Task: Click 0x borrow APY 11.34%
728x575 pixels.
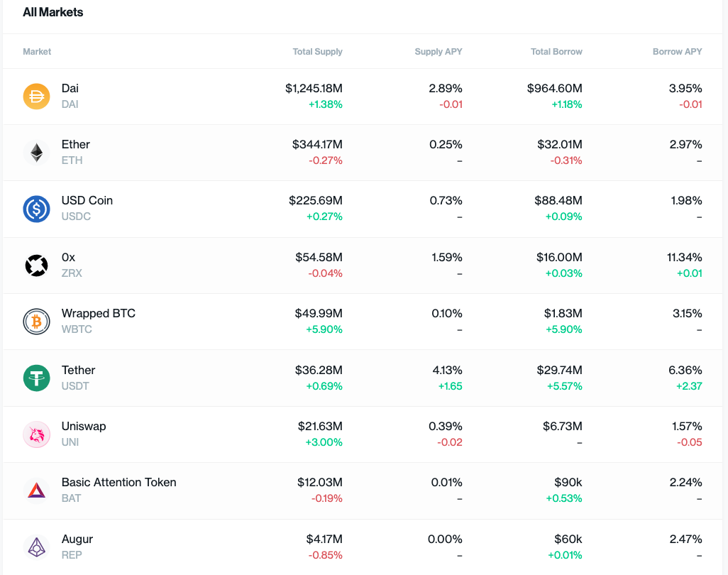Action: pos(684,257)
